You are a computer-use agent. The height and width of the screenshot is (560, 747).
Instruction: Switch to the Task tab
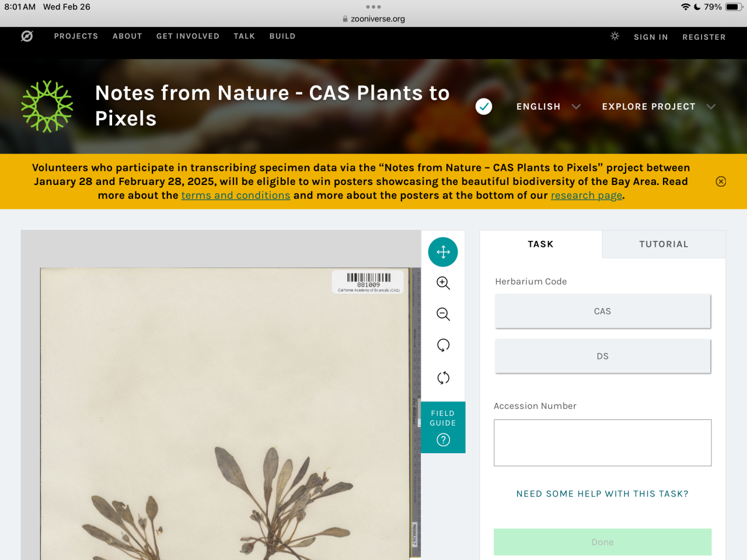tap(540, 244)
